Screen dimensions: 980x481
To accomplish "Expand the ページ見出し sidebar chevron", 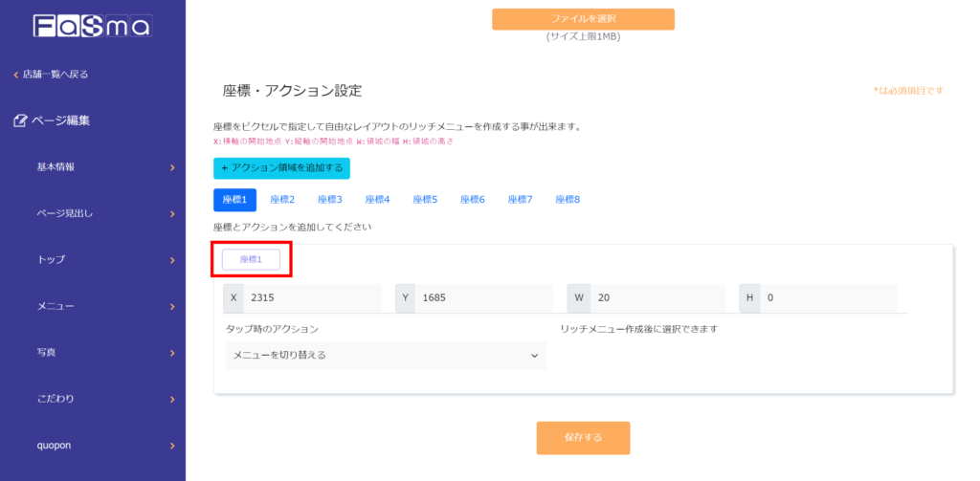I will 172,214.
